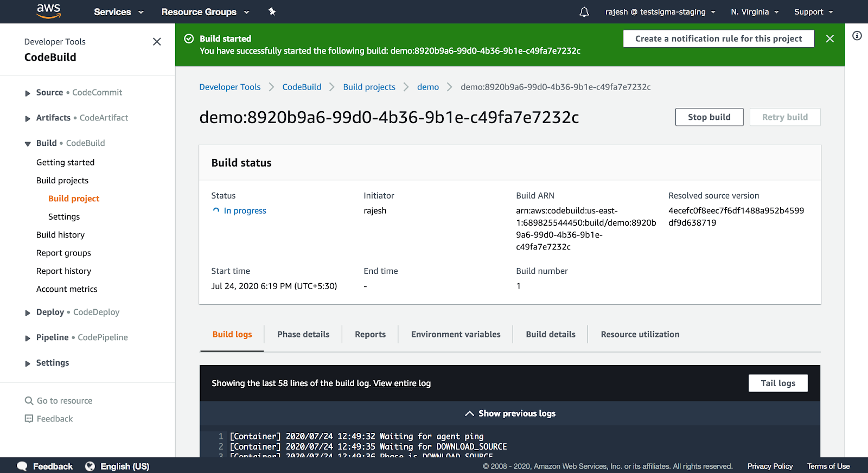The width and height of the screenshot is (868, 473).
Task: Click the speech bubble Feedback icon in footer
Action: (22, 466)
